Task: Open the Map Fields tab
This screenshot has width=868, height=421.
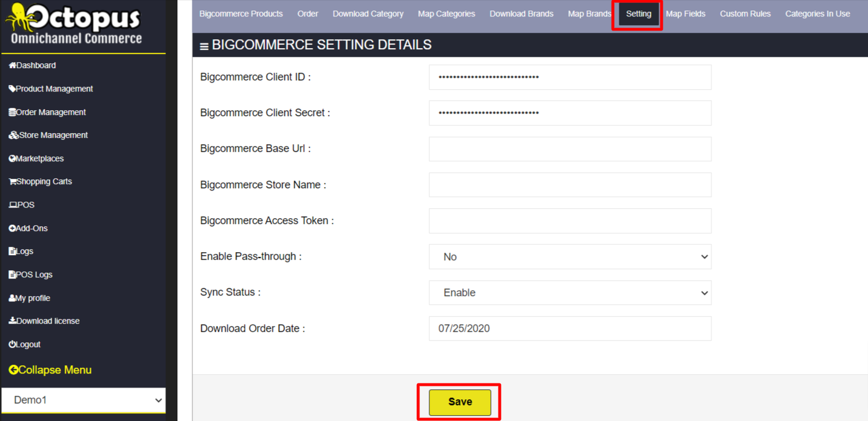Action: pyautogui.click(x=686, y=13)
